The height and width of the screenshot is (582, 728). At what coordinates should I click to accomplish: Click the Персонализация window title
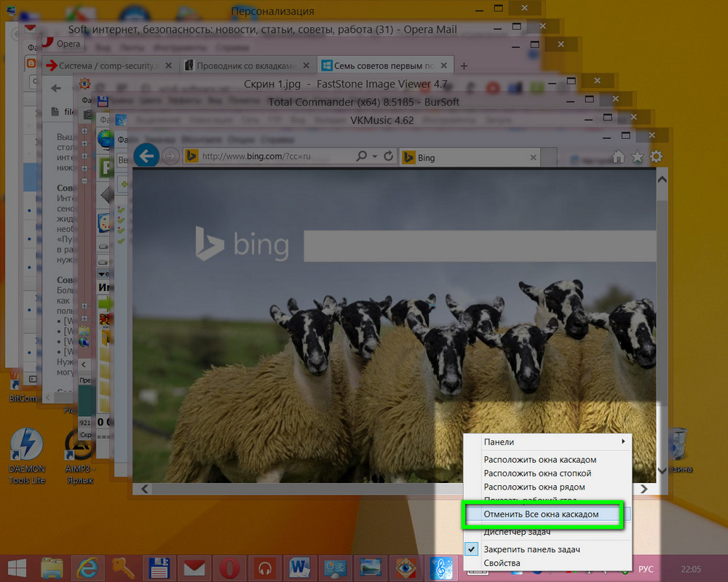pyautogui.click(x=272, y=11)
